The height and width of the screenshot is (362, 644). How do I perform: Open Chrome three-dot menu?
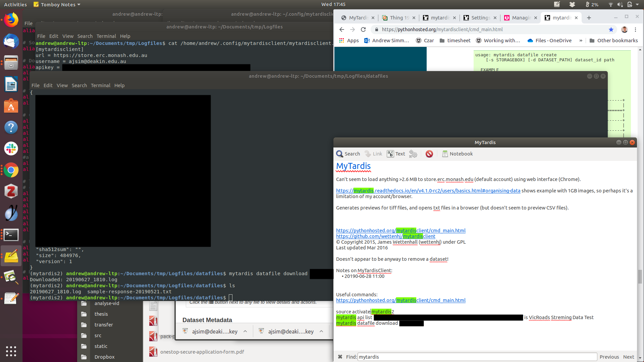coord(635,29)
